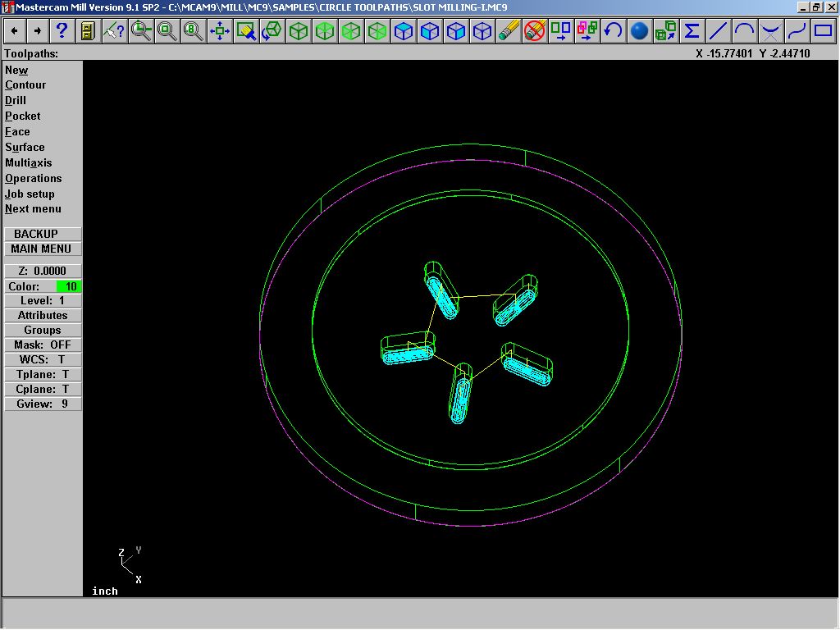Set Cplane 3D with plain blue cube

coord(482,31)
